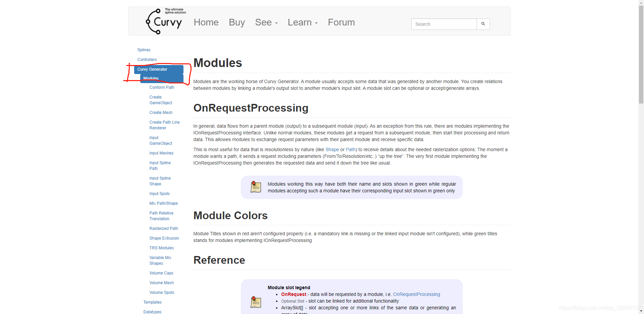Select Curvy Generator sidebar item
The height and width of the screenshot is (314, 644).
(159, 69)
